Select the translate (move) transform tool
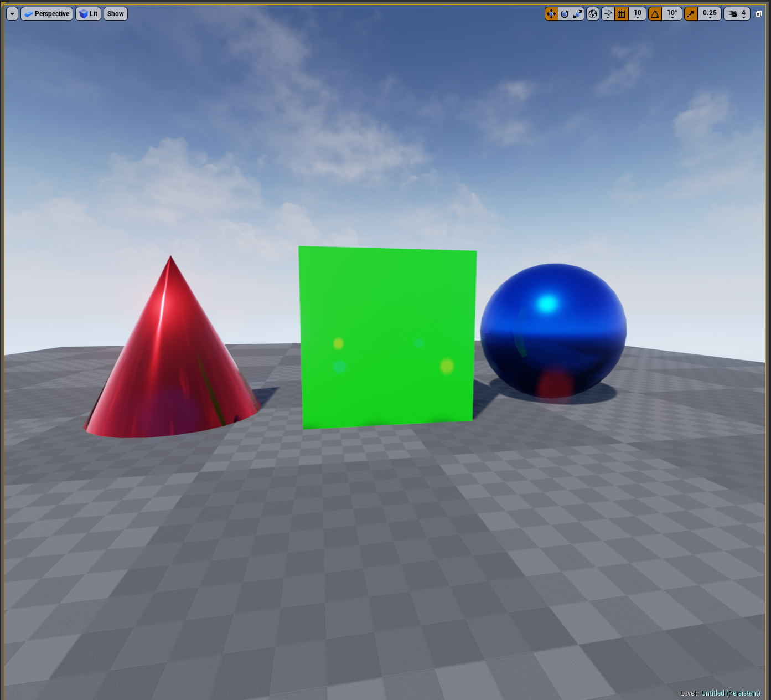Image resolution: width=771 pixels, height=700 pixels. 551,14
